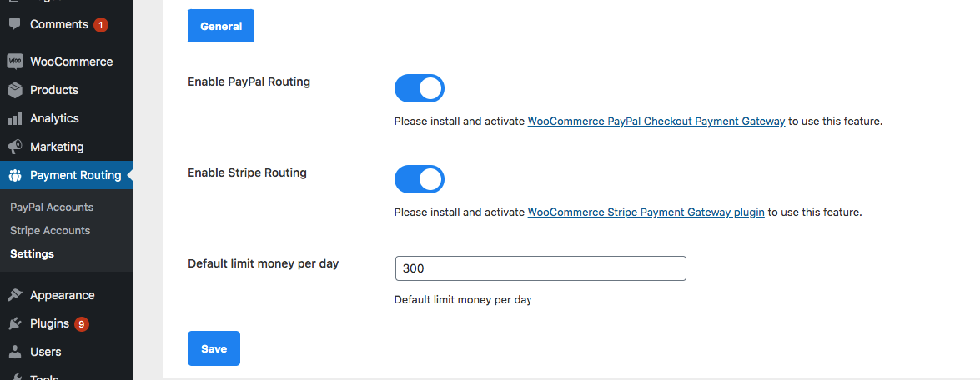Open the PayPal Accounts submenu item
This screenshot has height=380, width=980.
(x=52, y=207)
